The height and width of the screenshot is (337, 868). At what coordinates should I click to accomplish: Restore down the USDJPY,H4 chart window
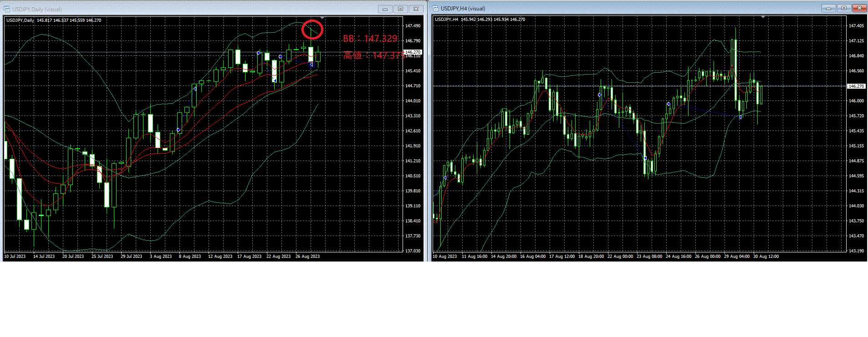tap(844, 8)
